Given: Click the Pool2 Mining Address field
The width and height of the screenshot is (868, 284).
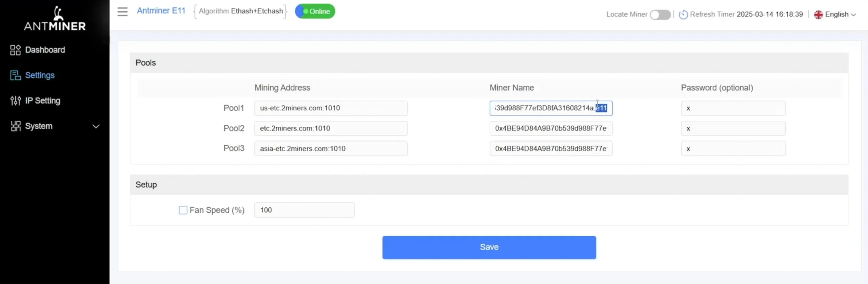Looking at the screenshot, I should (x=331, y=128).
